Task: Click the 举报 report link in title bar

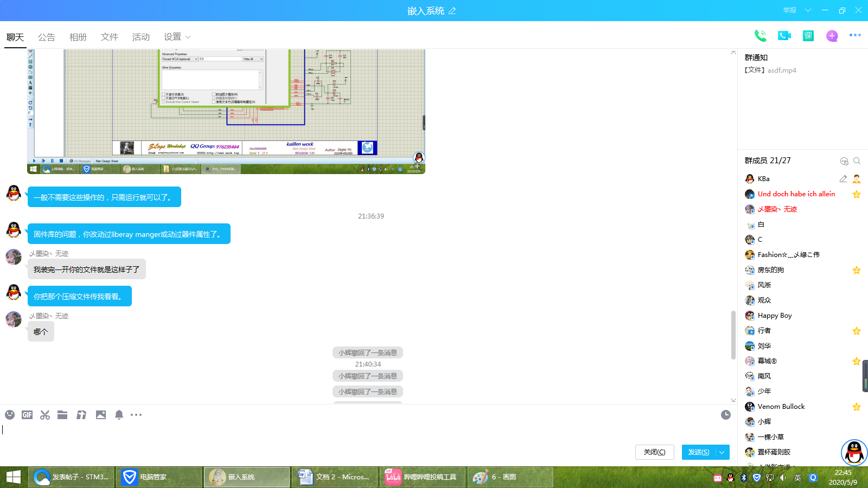Action: [x=790, y=10]
